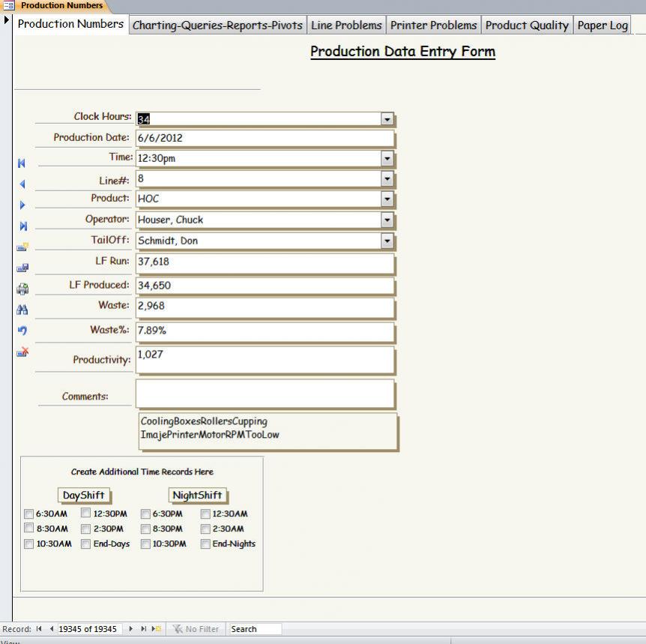Click the LF Run field

[x=265, y=264]
